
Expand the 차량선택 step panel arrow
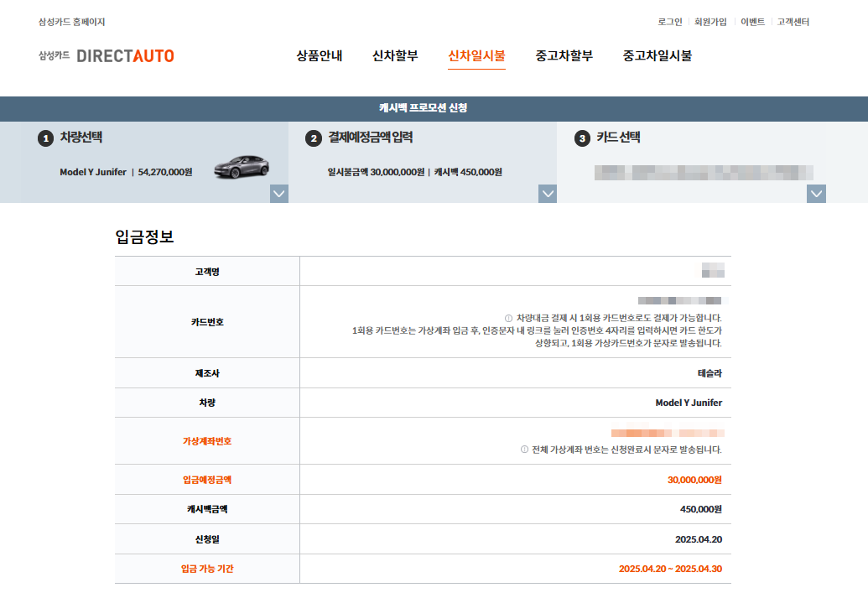coord(279,194)
